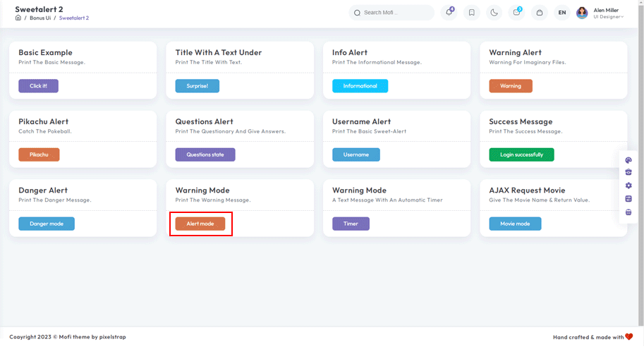Click the sliders icon in right sidebar
Screen dimensions: 644x347
pyautogui.click(x=628, y=199)
